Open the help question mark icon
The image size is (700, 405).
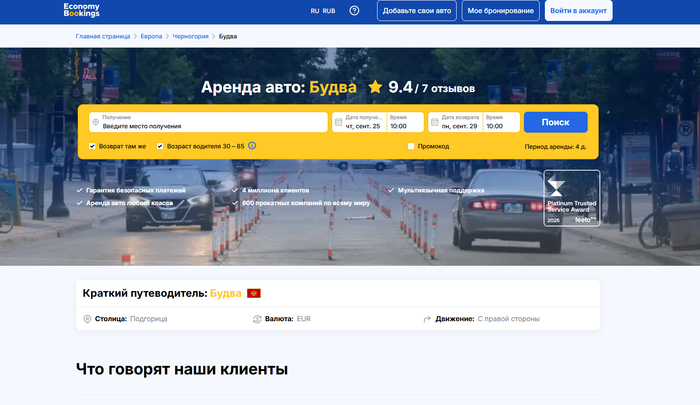coord(354,11)
